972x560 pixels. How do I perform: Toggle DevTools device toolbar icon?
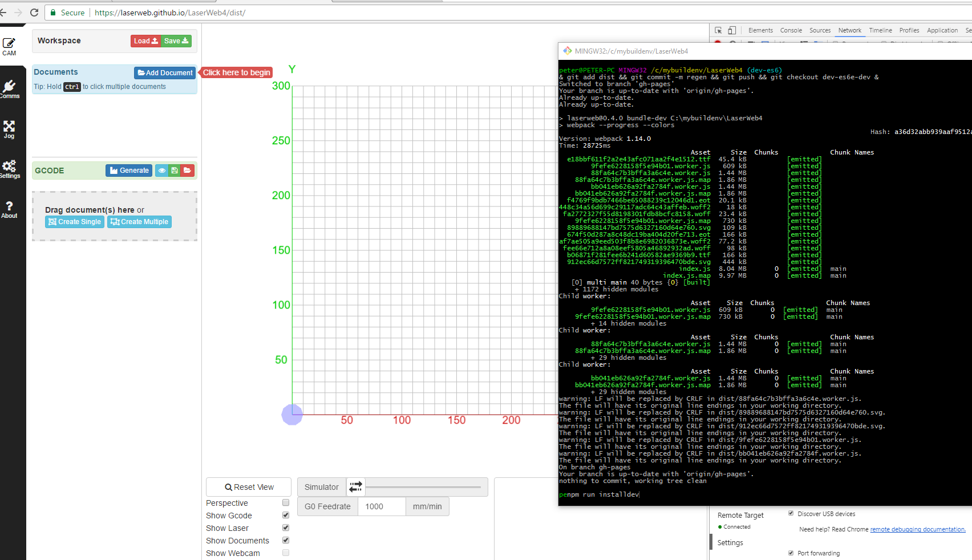tap(732, 30)
